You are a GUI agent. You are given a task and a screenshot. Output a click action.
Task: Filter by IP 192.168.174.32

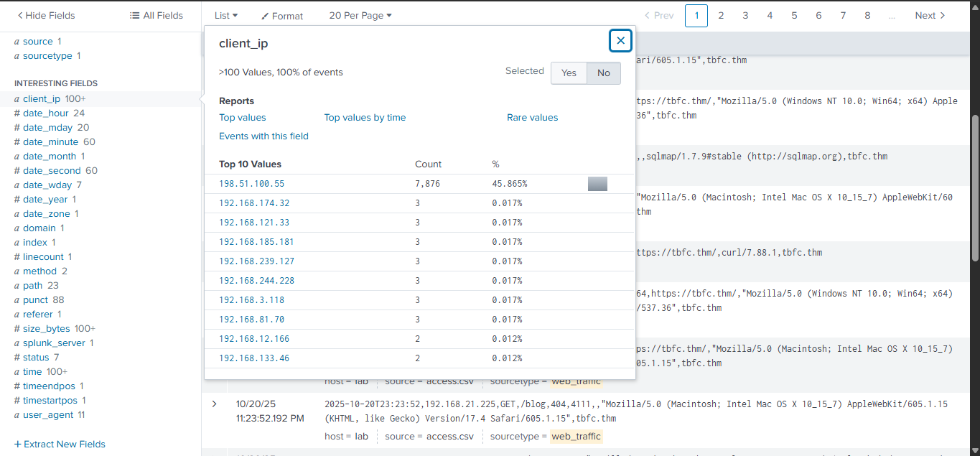(x=254, y=203)
